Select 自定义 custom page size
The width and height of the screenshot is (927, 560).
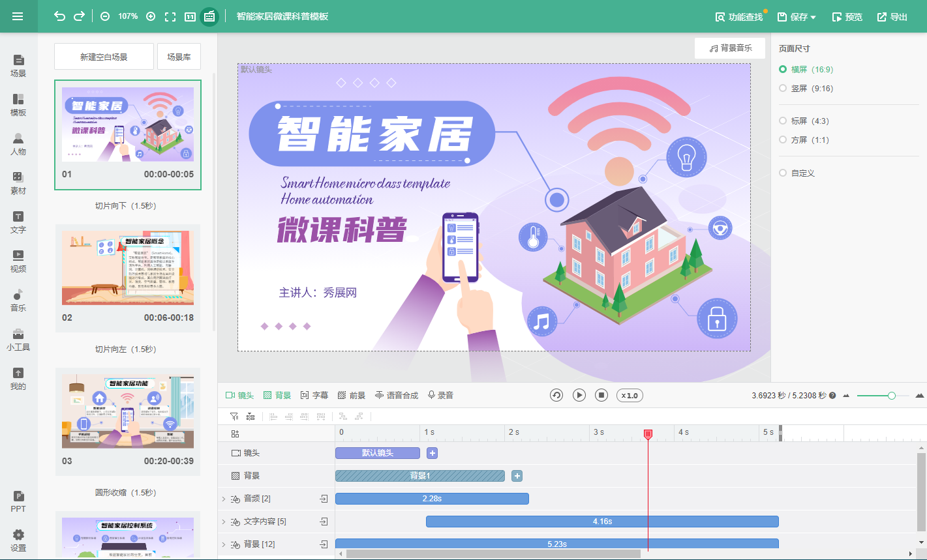pos(797,173)
